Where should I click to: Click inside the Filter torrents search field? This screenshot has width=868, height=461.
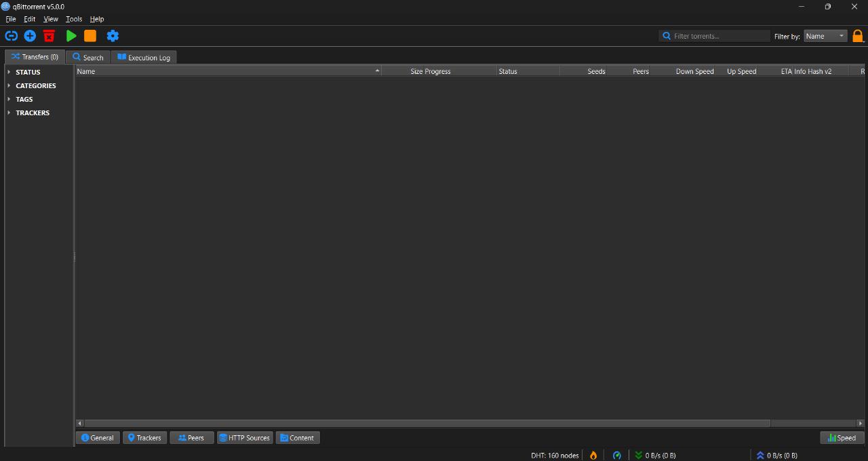(714, 35)
